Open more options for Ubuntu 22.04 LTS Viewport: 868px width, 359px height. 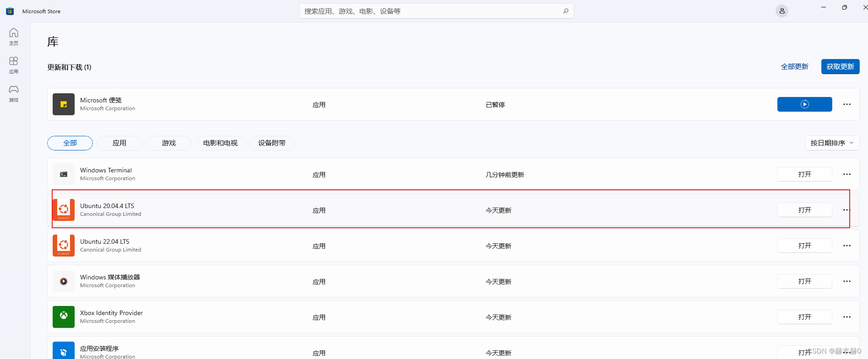847,246
